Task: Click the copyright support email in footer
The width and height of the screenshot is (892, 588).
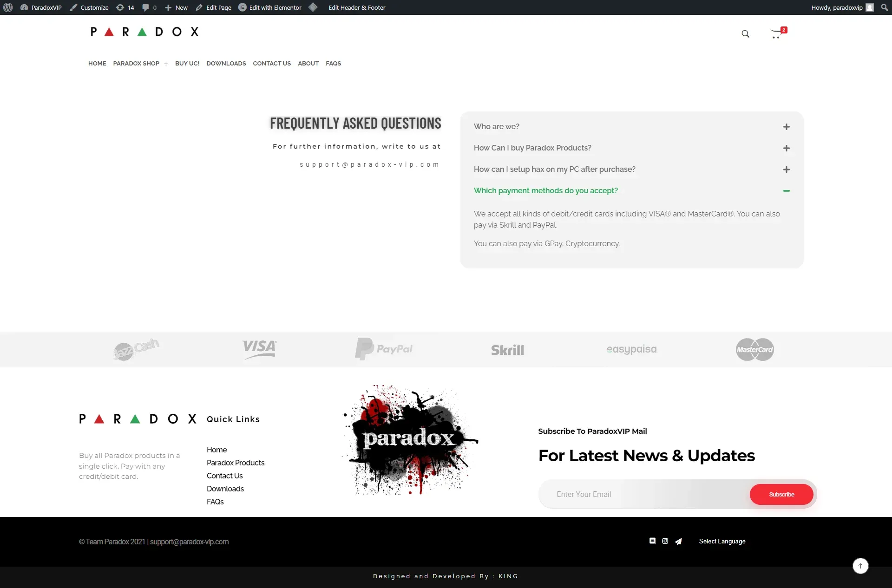Action: tap(189, 542)
